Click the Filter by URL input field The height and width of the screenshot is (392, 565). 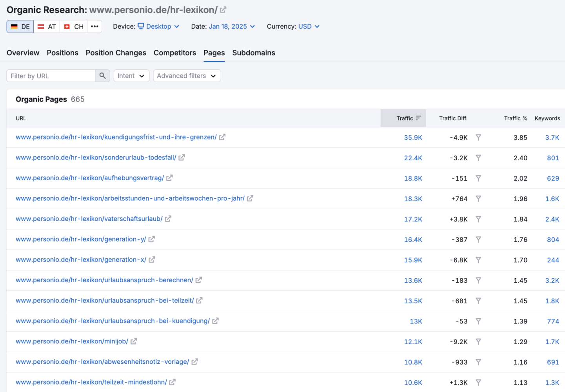[51, 76]
